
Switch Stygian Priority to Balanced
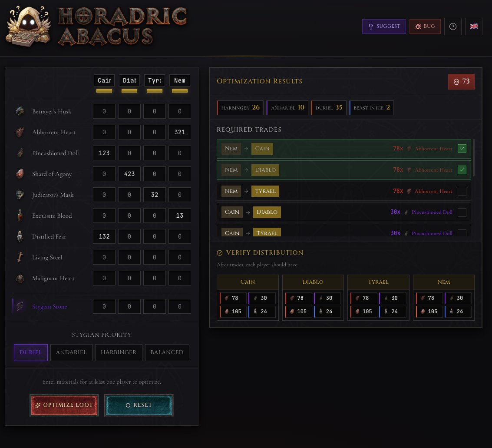(167, 352)
